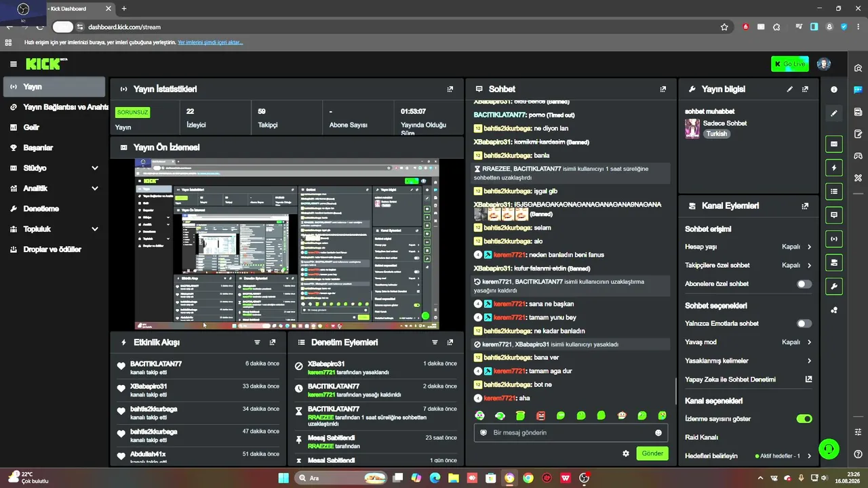The width and height of the screenshot is (868, 488).
Task: Focus the browser address bar
Action: click(400, 27)
